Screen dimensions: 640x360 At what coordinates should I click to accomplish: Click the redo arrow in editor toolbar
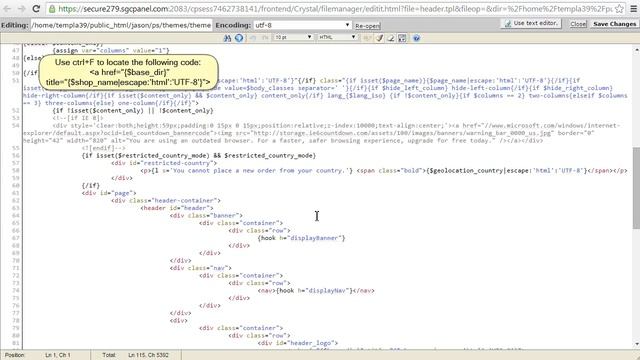265,38
